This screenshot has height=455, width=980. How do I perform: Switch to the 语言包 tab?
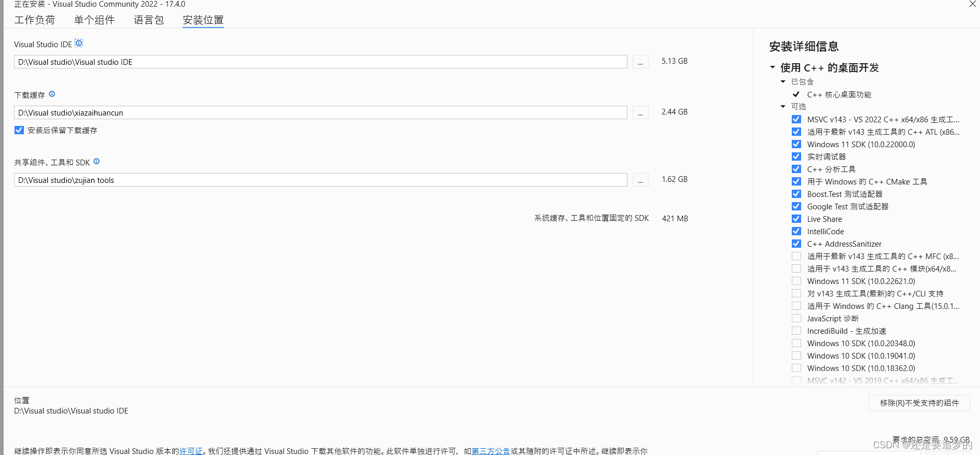click(149, 20)
